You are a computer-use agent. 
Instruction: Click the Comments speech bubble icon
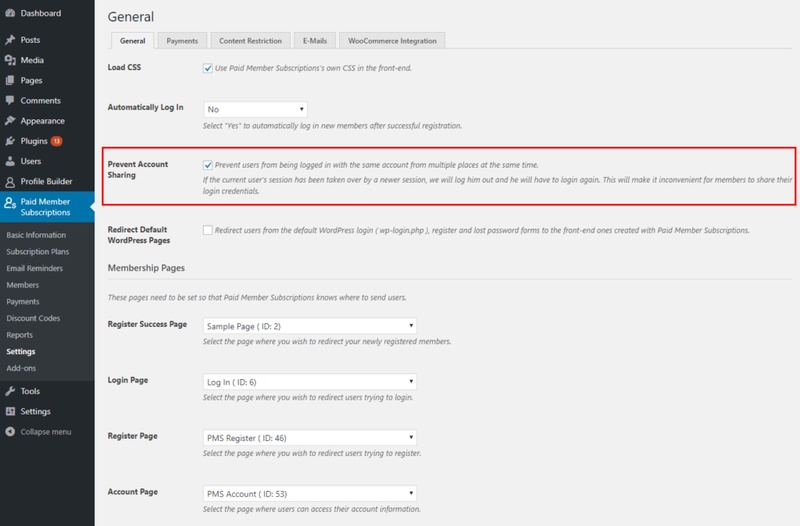tap(10, 101)
